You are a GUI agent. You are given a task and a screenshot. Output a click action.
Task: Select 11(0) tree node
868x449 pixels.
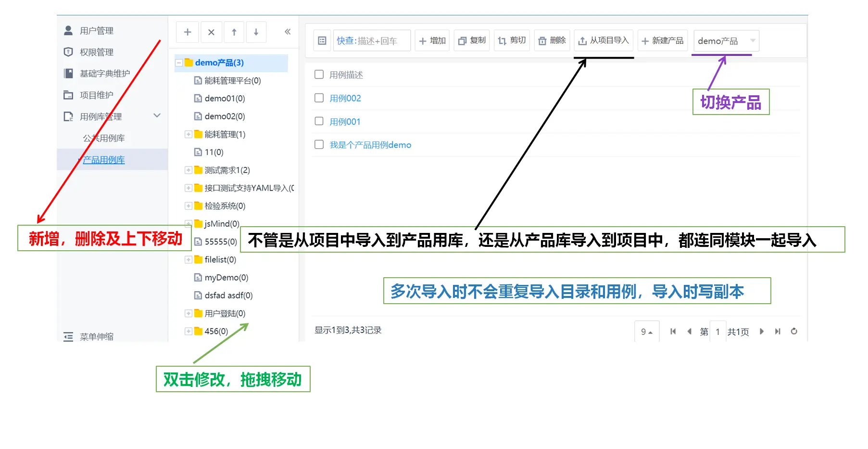click(x=214, y=152)
